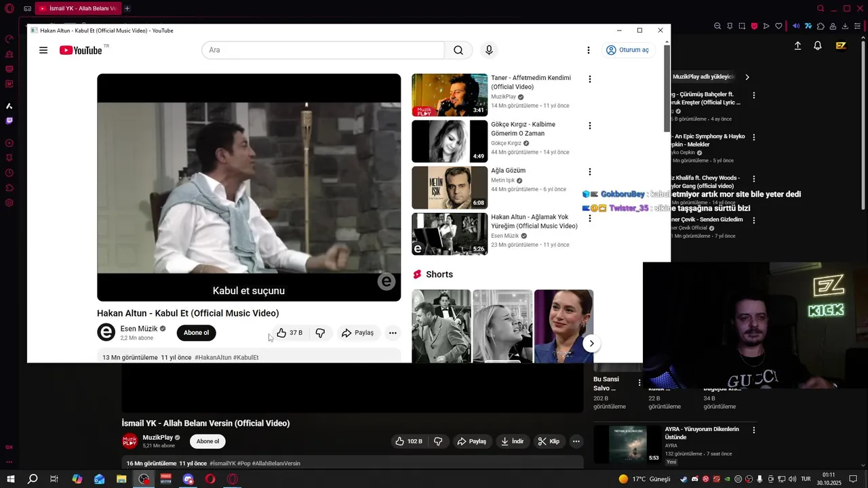Open GX Corner gamepad icon in tab bar
The width and height of the screenshot is (868, 488).
(x=27, y=8)
